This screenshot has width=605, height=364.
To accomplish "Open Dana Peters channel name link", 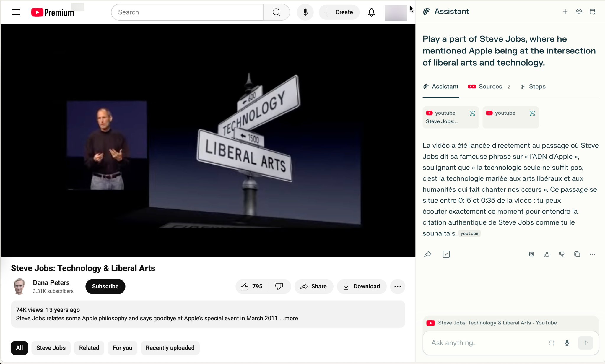I will point(51,283).
